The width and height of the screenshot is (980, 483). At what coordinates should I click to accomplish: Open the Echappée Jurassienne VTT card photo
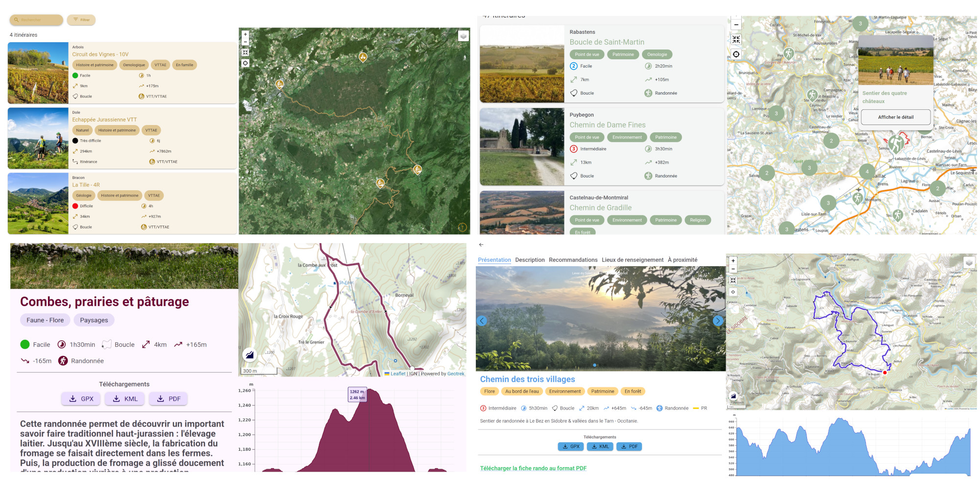pos(38,138)
